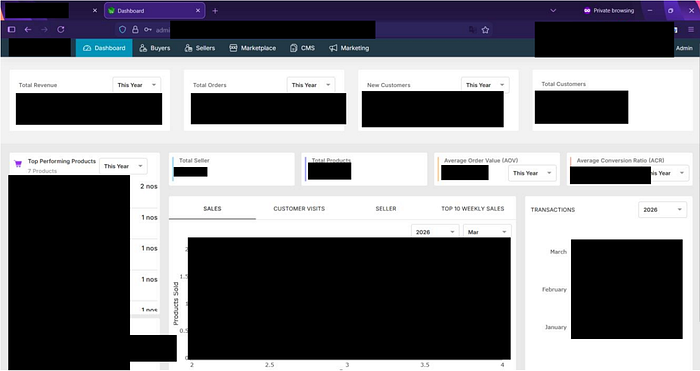
Task: Click the Marketing megaphone icon in navbar
Action: pyautogui.click(x=333, y=48)
